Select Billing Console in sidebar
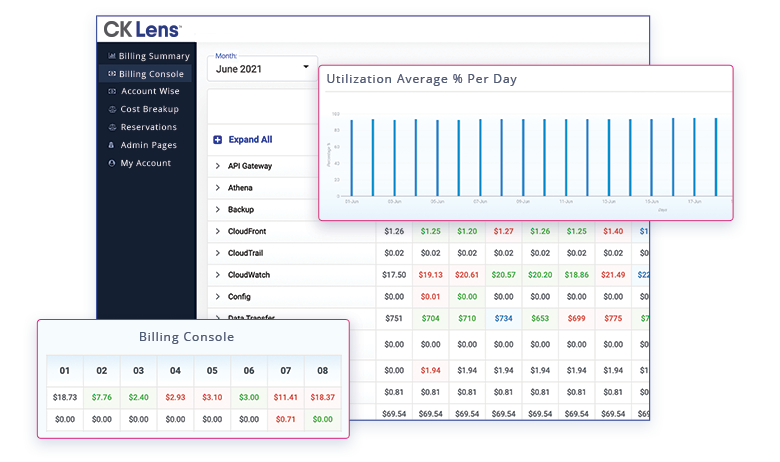Viewport: 780px width, 462px height. click(145, 74)
